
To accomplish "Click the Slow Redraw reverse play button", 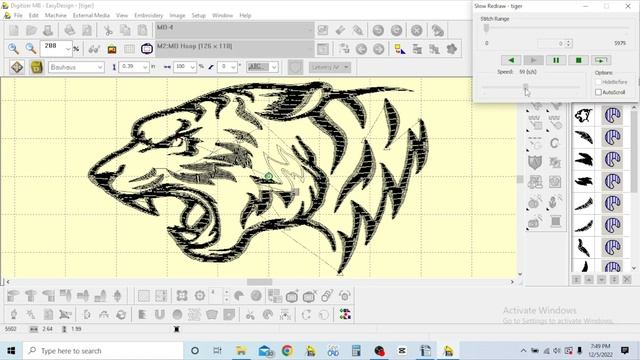I will click(511, 60).
